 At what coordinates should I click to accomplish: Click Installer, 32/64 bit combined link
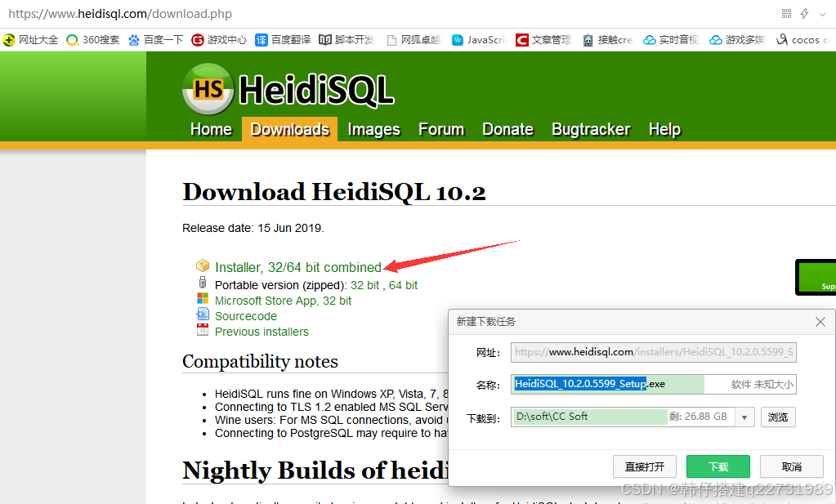298,267
